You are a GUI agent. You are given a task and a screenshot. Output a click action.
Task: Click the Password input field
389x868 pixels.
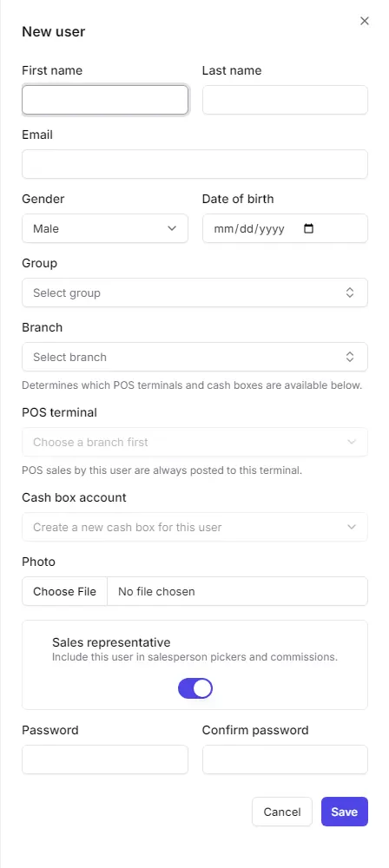[105, 759]
